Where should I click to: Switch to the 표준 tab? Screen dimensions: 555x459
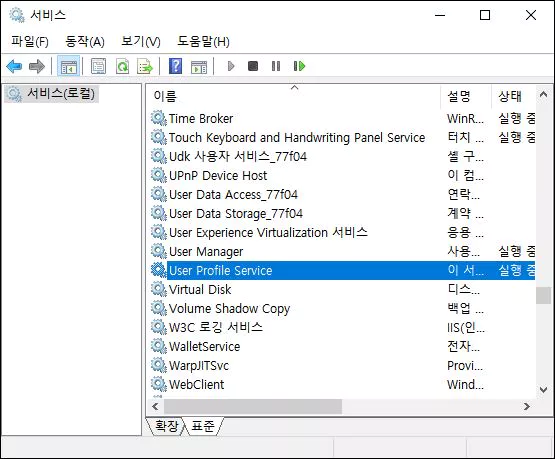(x=203, y=426)
